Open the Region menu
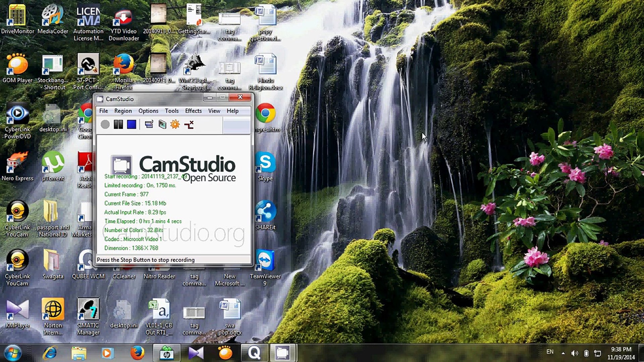The image size is (644, 362). click(123, 111)
